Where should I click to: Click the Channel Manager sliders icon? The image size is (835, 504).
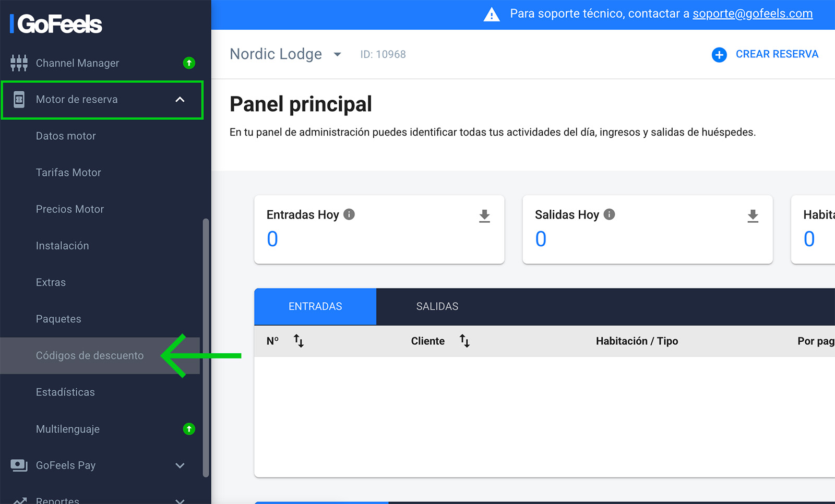coord(19,63)
